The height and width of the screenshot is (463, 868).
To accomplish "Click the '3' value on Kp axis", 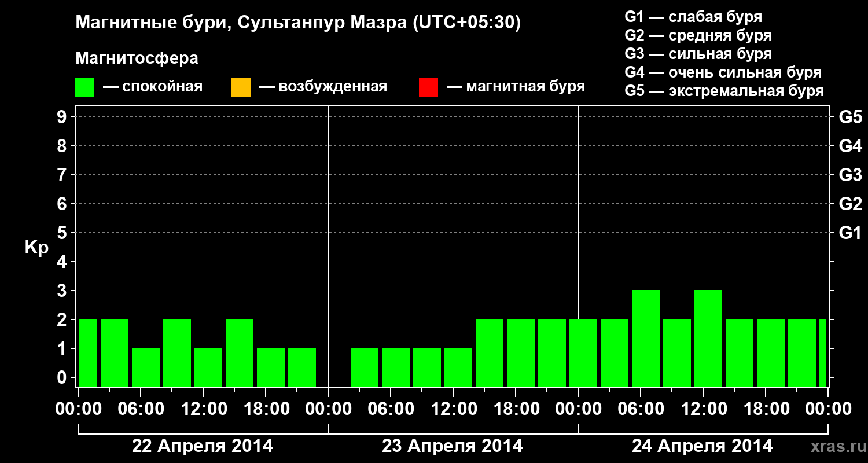I will coord(62,291).
